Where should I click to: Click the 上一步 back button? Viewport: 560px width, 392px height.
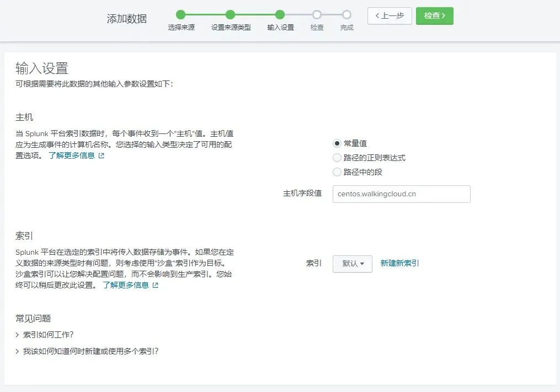coord(390,15)
